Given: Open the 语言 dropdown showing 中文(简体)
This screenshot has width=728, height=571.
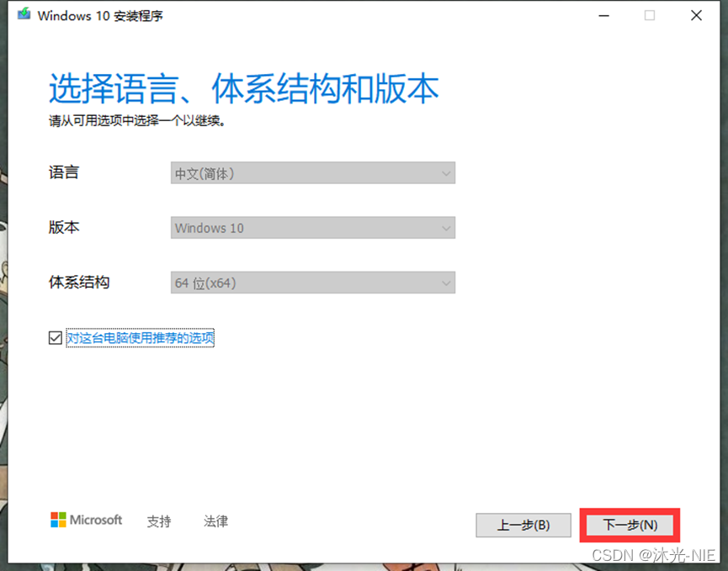Looking at the screenshot, I should click(313, 173).
